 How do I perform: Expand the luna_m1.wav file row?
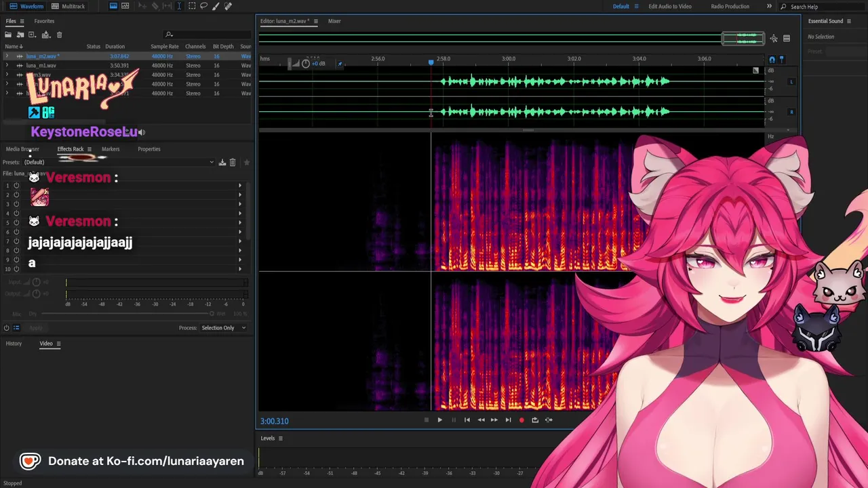point(7,66)
